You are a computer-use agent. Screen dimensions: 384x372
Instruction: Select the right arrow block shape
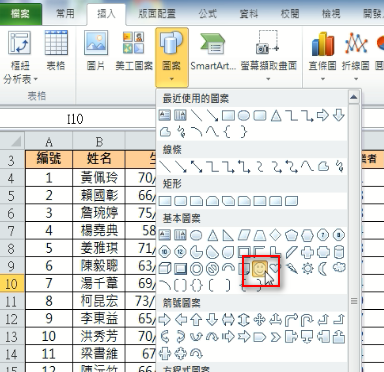(164, 320)
